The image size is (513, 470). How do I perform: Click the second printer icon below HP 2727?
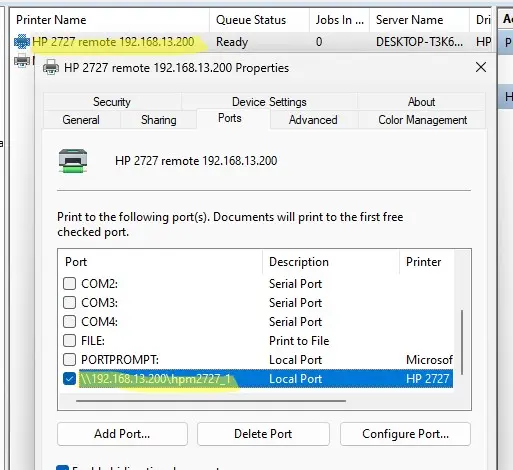pyautogui.click(x=22, y=61)
